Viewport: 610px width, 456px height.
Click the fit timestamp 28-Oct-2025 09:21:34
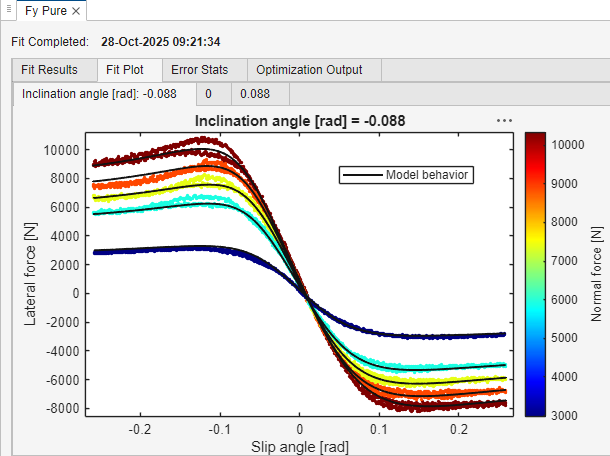[x=161, y=42]
